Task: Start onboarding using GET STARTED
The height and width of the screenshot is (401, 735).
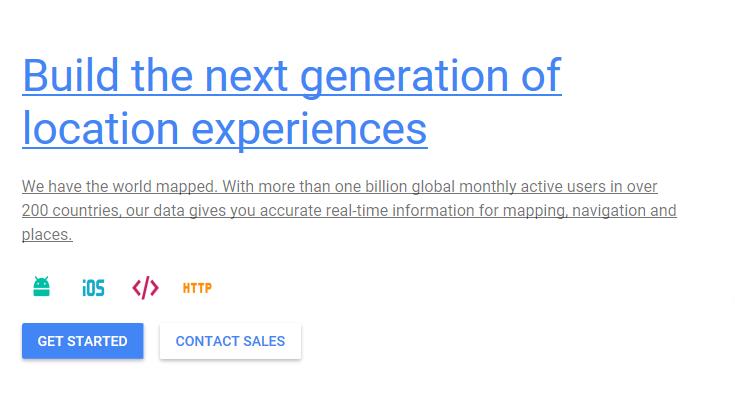Action: point(82,341)
